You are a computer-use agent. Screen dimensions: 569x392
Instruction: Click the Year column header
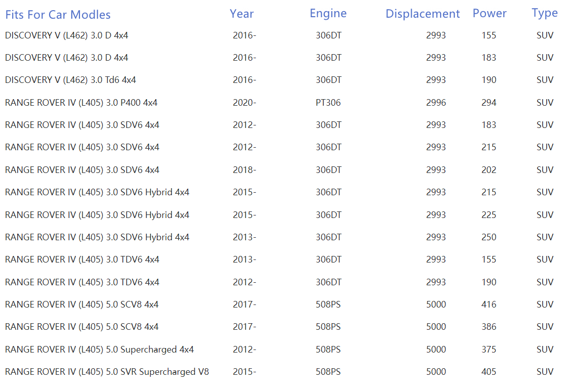pyautogui.click(x=241, y=14)
